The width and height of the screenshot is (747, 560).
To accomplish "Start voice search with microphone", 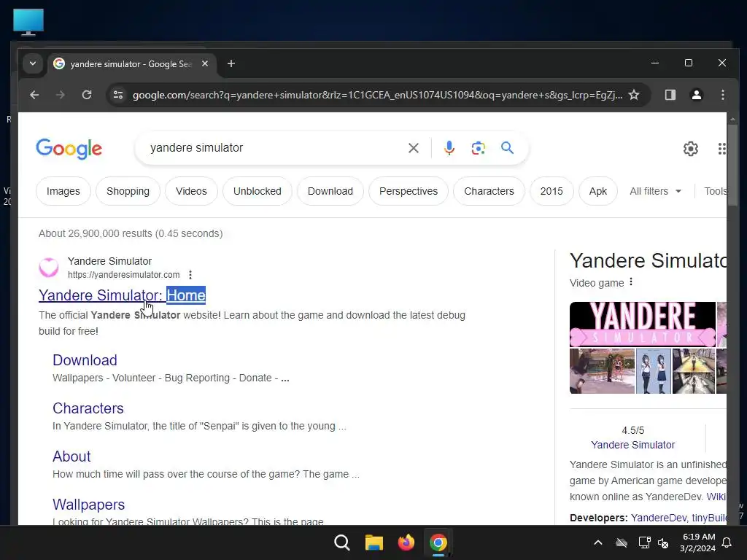I will [449, 148].
